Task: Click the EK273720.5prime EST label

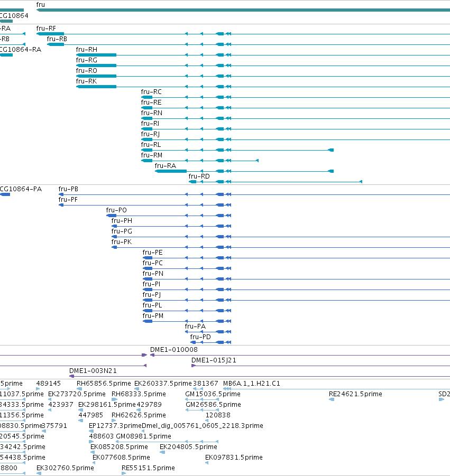Action: click(x=77, y=394)
